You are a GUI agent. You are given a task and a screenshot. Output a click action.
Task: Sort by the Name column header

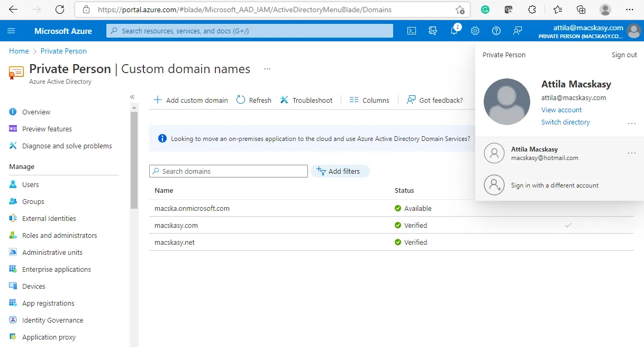164,191
